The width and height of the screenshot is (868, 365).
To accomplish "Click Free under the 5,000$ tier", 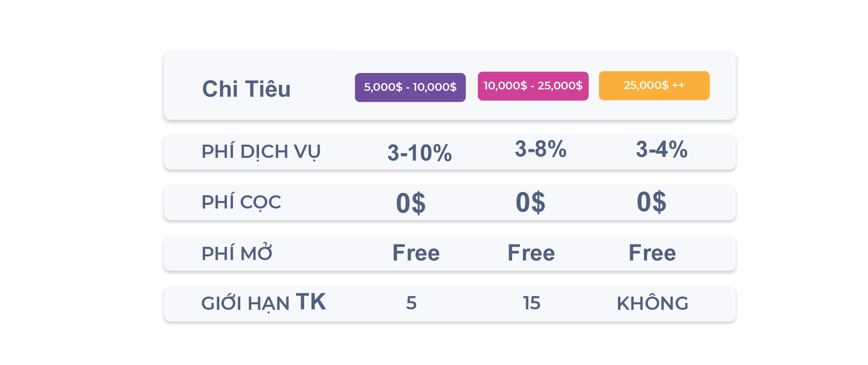I will 416,253.
